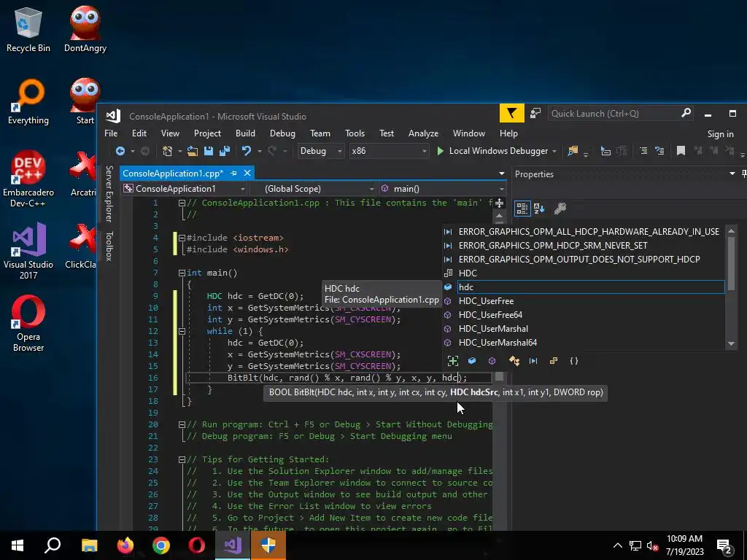Open the Edit menu
747x560 pixels.
(x=139, y=133)
